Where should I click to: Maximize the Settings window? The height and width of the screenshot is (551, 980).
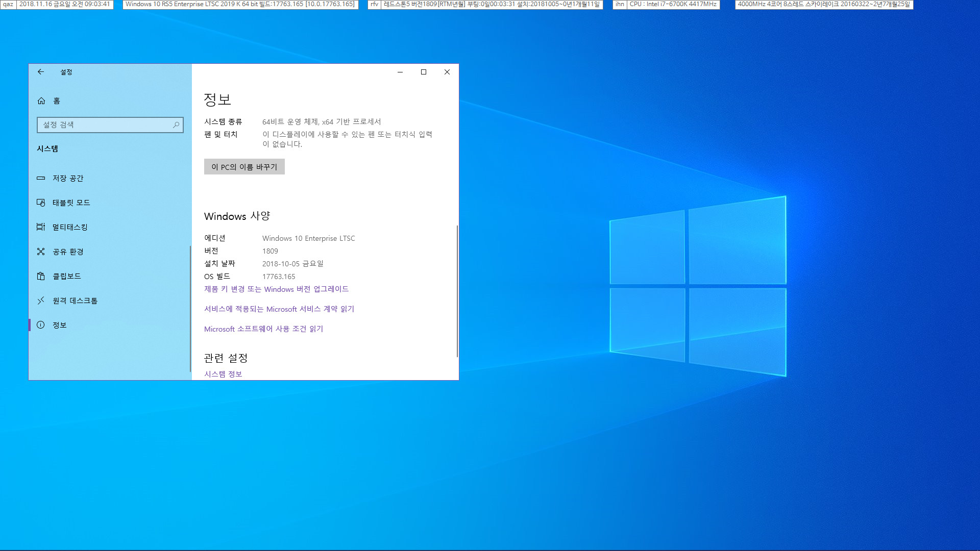424,72
